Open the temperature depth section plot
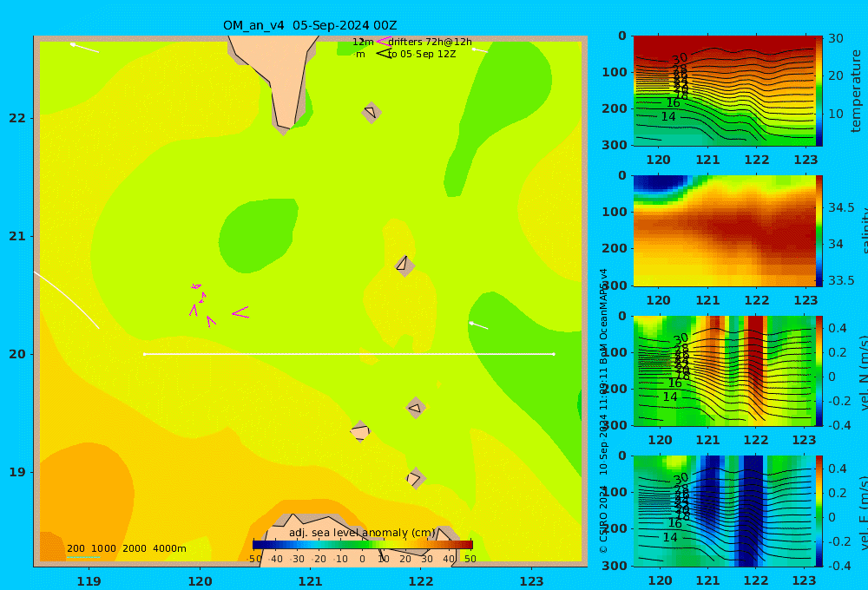Screen dimensions: 868x590 [724, 91]
